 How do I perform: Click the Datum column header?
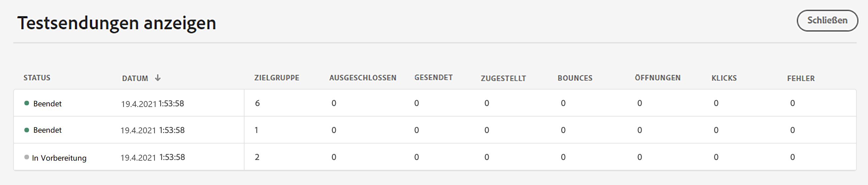(135, 78)
